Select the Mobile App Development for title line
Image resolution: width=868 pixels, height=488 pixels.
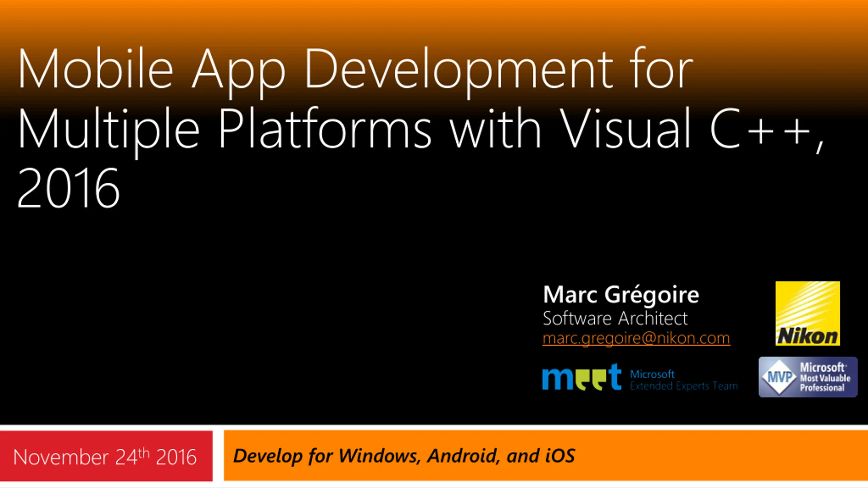355,72
